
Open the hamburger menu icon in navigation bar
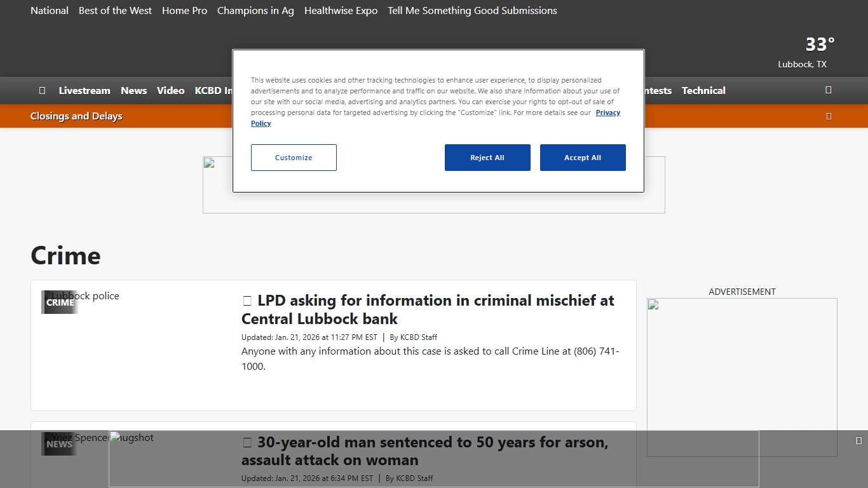tap(42, 90)
